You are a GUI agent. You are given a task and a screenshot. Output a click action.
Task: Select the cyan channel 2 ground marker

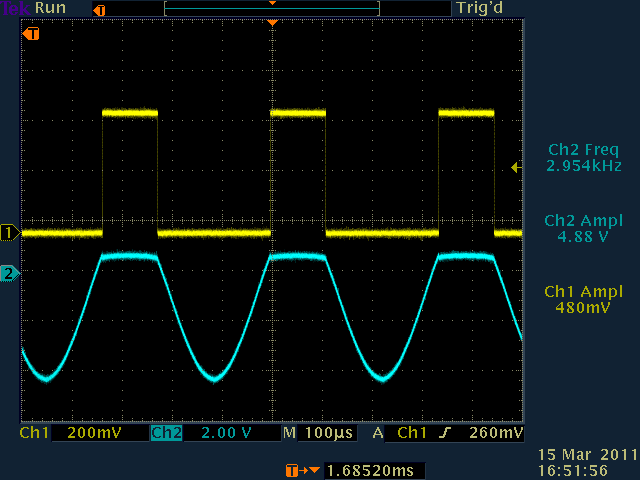tap(10, 272)
